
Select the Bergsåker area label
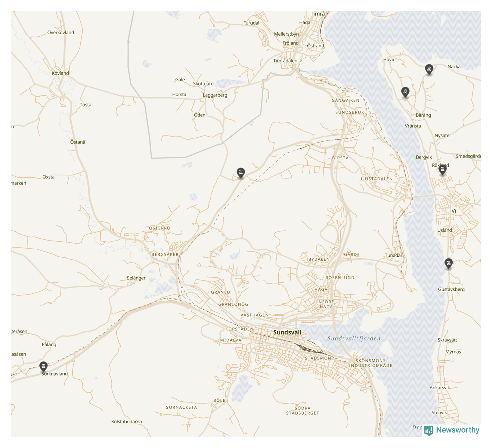[165, 254]
